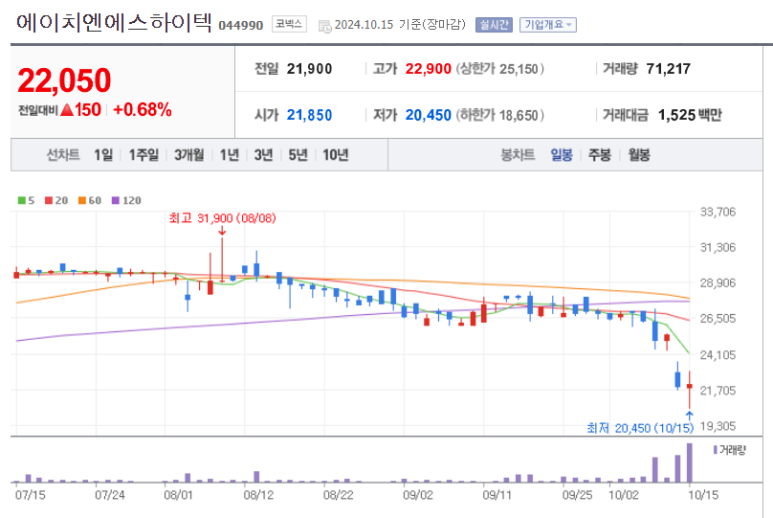773x518 pixels.
Task: Click the stock code 044990
Action: [241, 25]
